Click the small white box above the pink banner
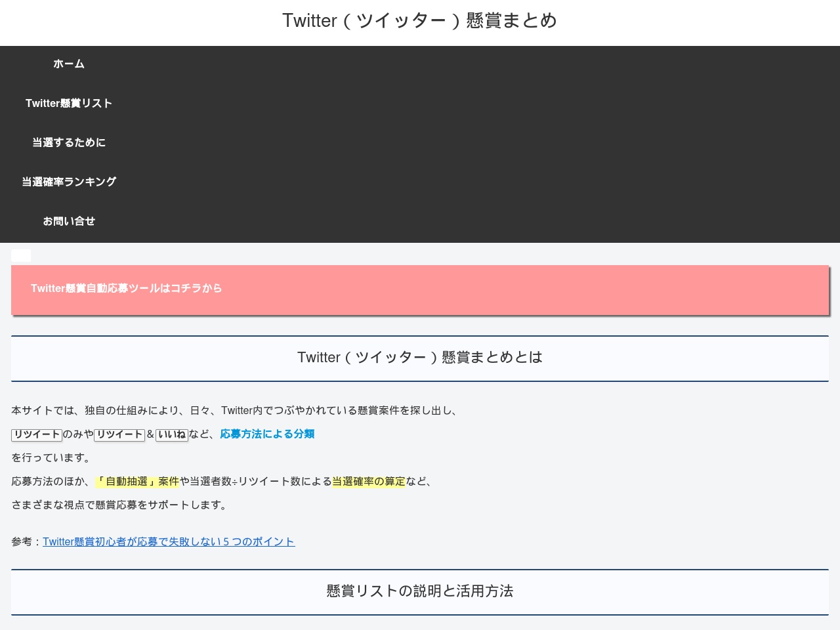 pyautogui.click(x=21, y=255)
